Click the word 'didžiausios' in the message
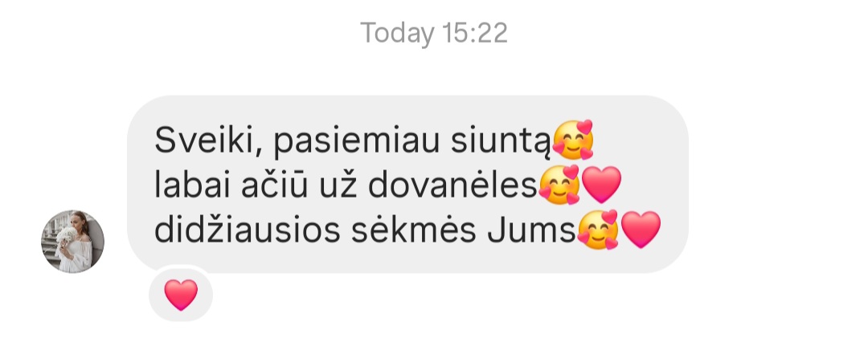868x338 pixels. pos(247,230)
